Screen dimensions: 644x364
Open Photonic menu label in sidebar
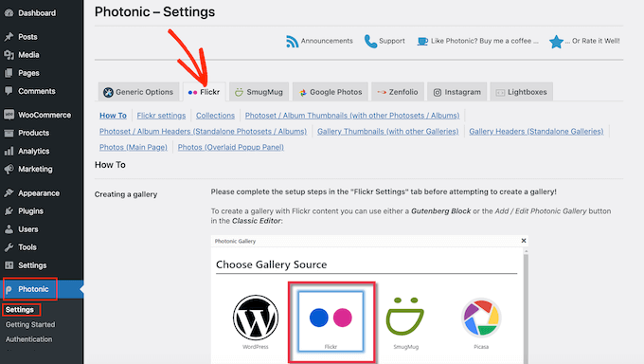coord(33,289)
